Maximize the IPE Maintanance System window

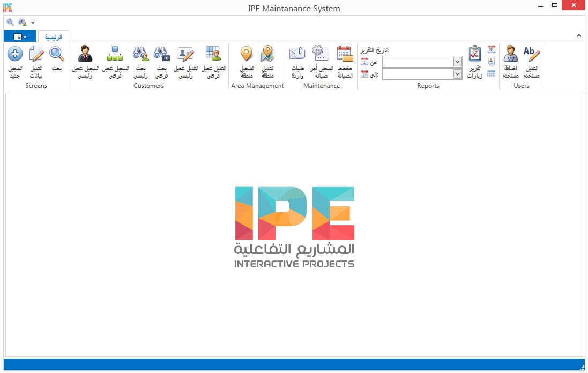555,5
